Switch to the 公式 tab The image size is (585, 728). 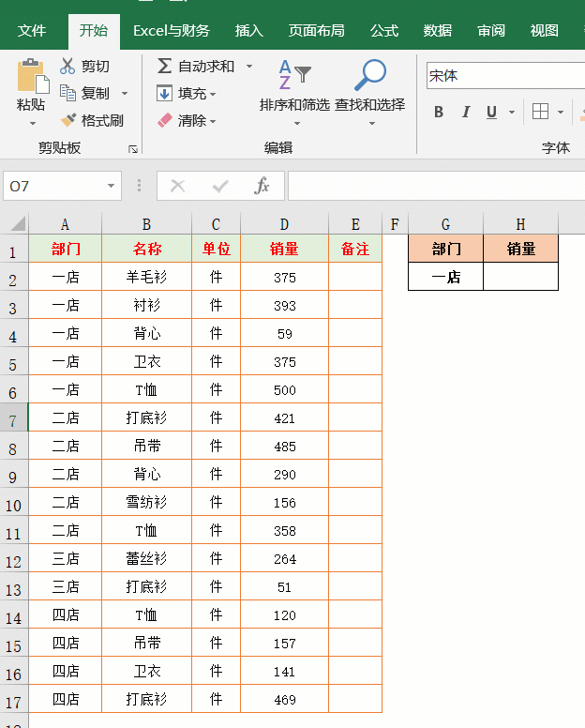click(x=384, y=31)
